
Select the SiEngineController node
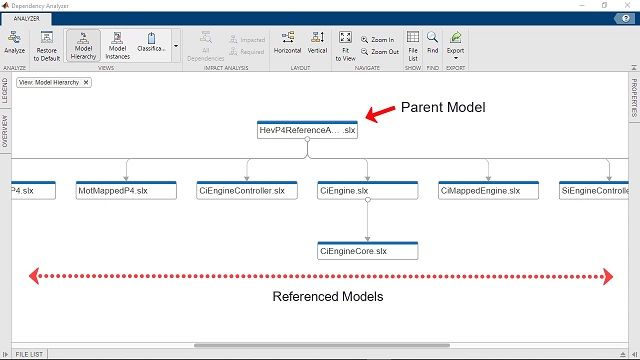tap(593, 191)
